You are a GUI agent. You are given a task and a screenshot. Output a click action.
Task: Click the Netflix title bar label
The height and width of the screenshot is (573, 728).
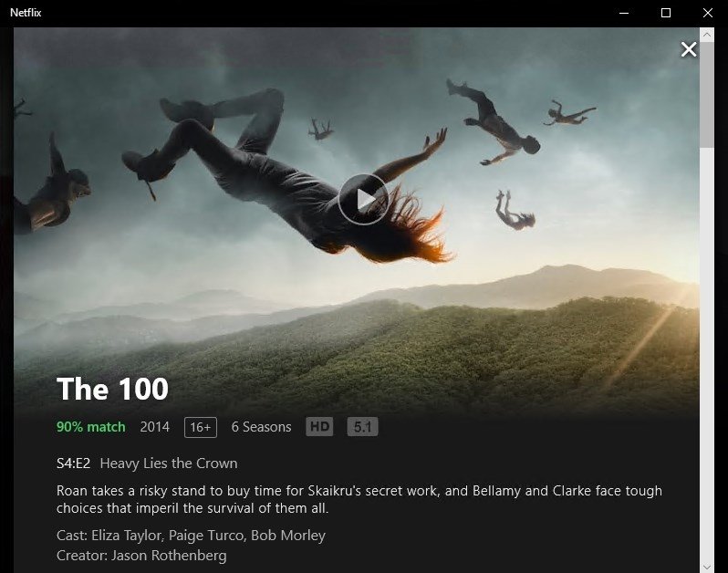pyautogui.click(x=26, y=13)
